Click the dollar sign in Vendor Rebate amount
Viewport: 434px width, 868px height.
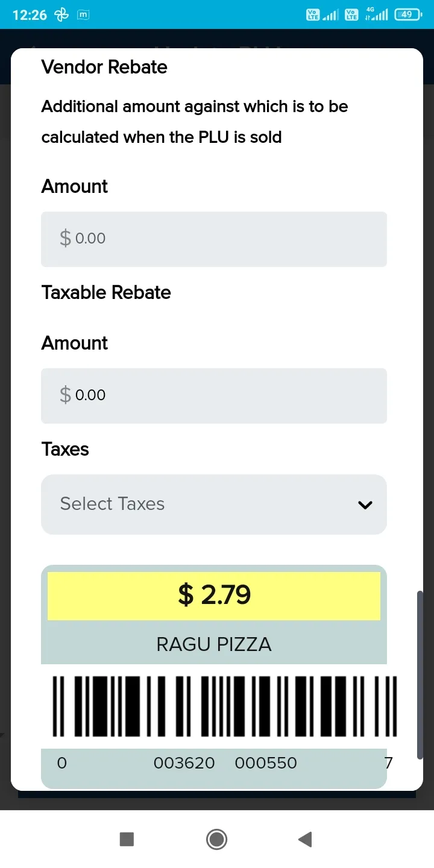click(x=65, y=238)
